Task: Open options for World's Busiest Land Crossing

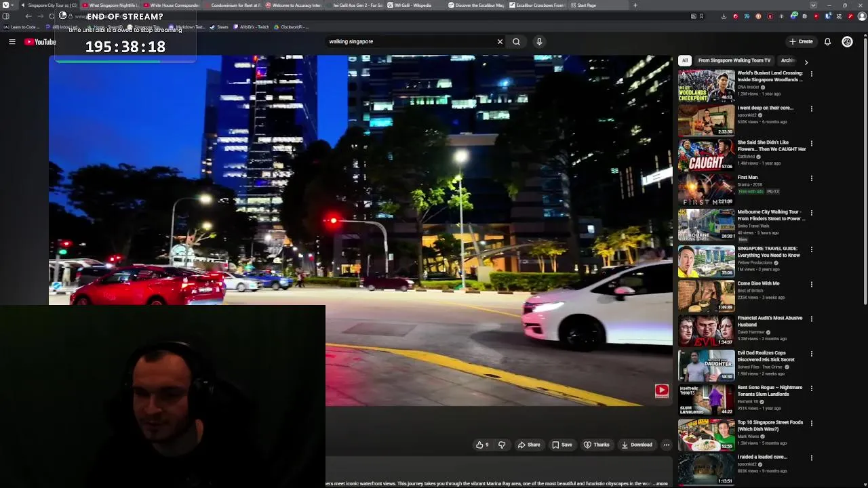Action: [x=811, y=73]
